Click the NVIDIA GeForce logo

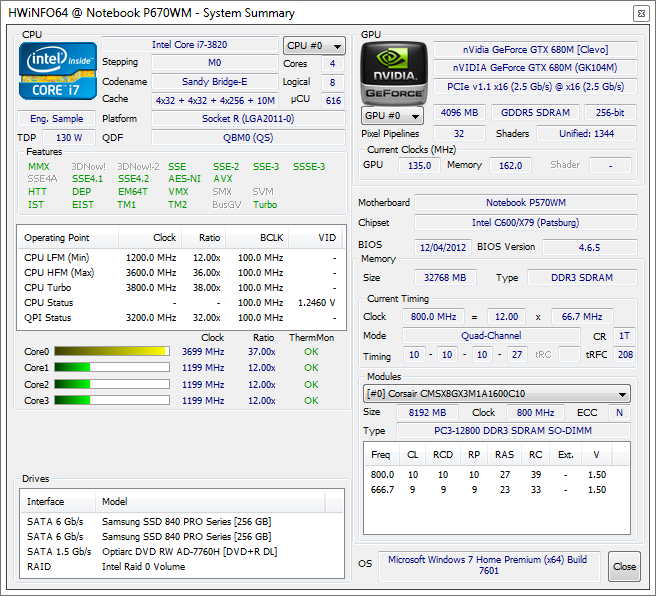click(x=394, y=73)
